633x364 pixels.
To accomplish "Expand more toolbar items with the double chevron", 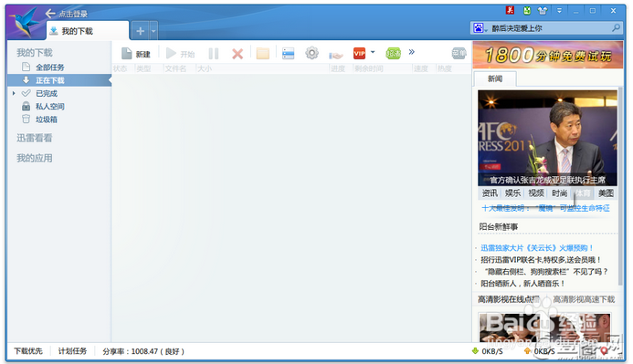I will [411, 52].
